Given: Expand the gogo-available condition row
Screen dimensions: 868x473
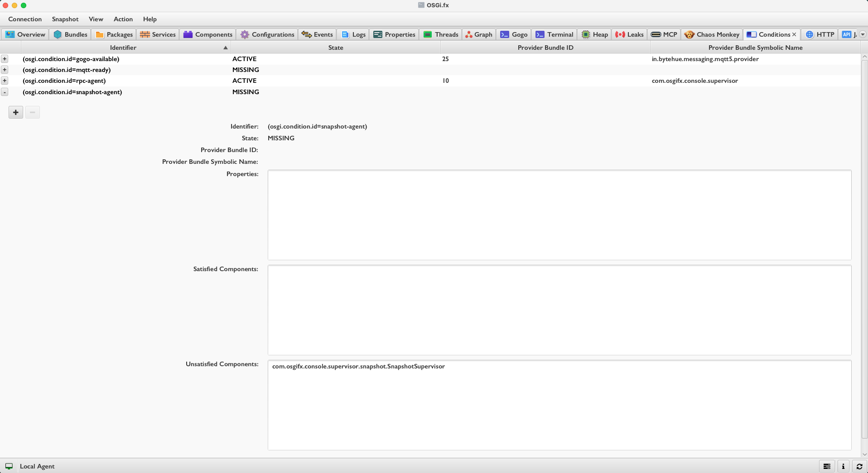Looking at the screenshot, I should click(5, 59).
